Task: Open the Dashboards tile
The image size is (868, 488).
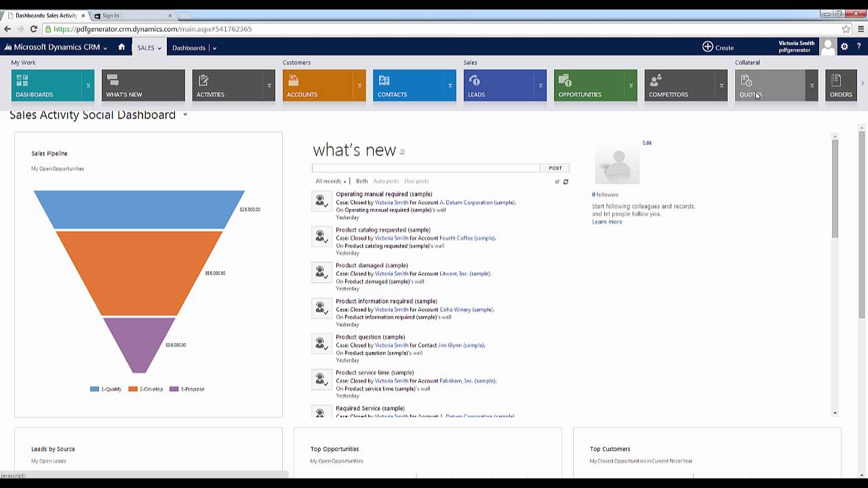Action: tap(47, 85)
